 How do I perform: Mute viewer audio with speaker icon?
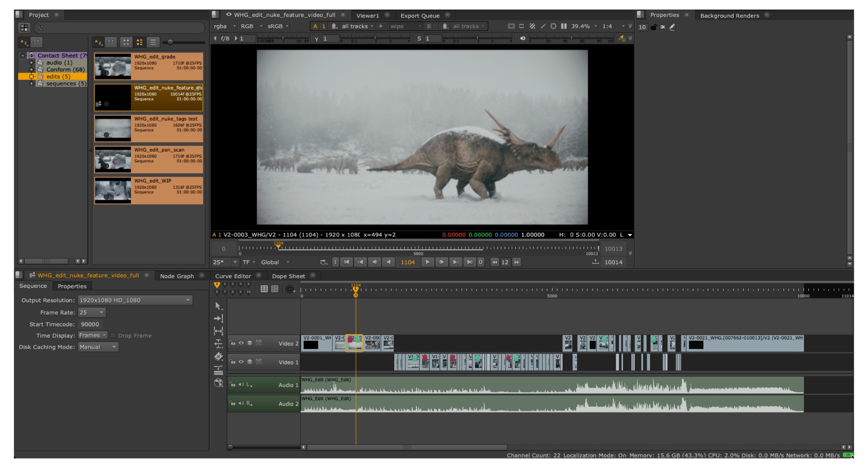point(523,39)
